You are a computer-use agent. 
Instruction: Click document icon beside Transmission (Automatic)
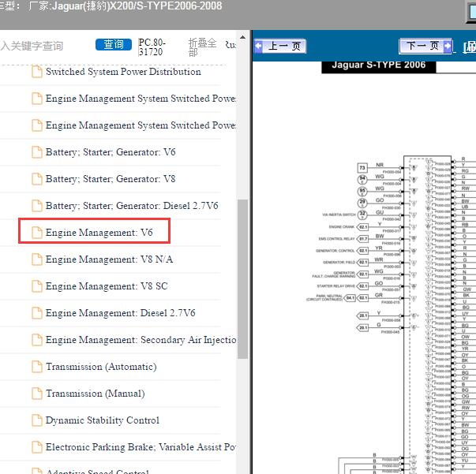(37, 367)
